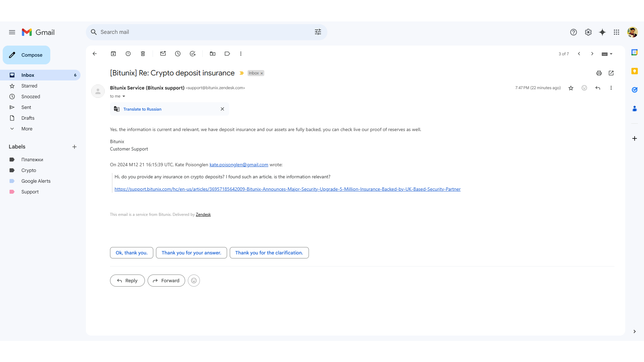
Task: Toggle the importance marker next to subject
Action: tap(241, 73)
